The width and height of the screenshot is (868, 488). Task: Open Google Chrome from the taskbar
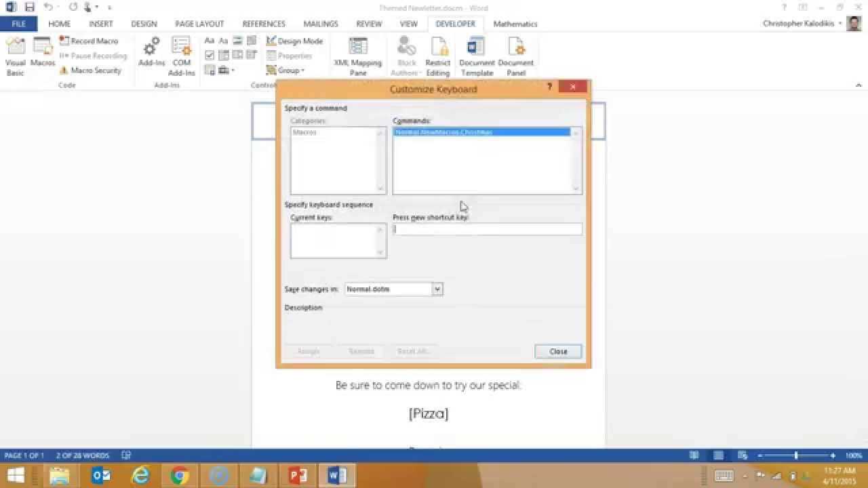(x=180, y=476)
